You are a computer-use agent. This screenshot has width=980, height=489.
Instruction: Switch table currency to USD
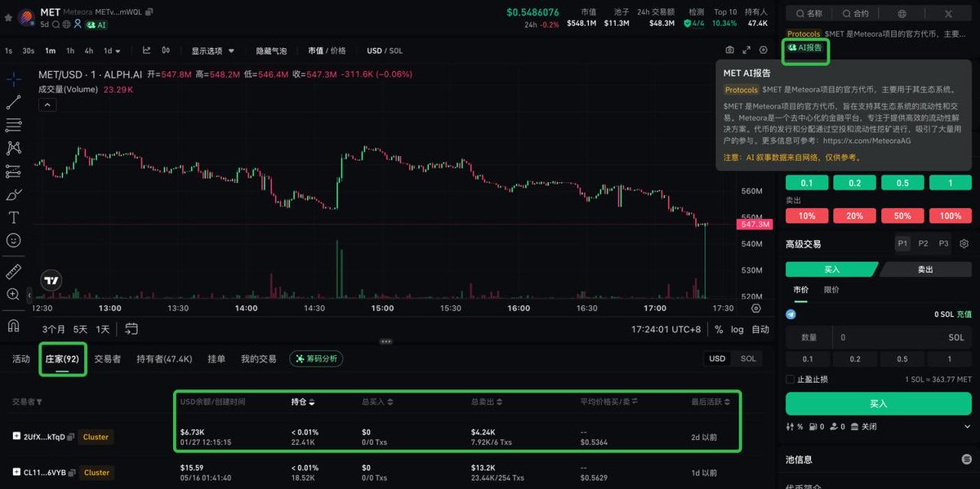717,358
